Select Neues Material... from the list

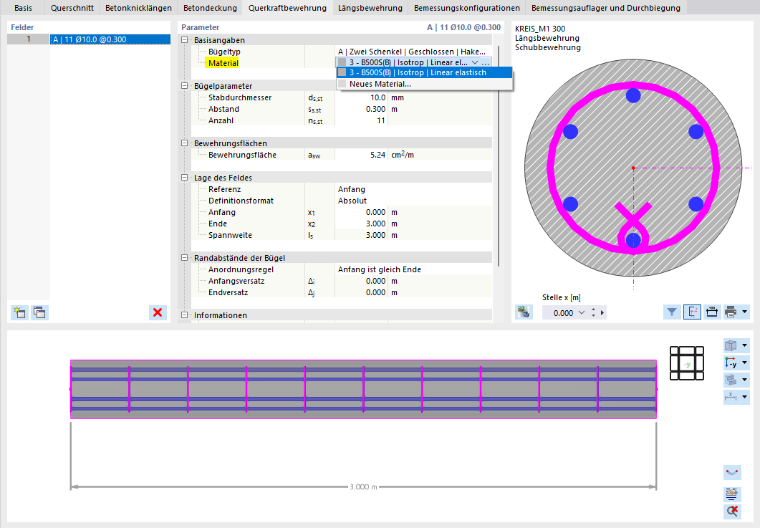(380, 84)
